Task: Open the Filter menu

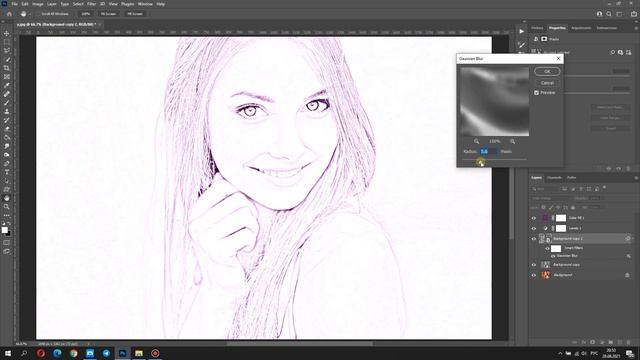Action: [x=91, y=4]
